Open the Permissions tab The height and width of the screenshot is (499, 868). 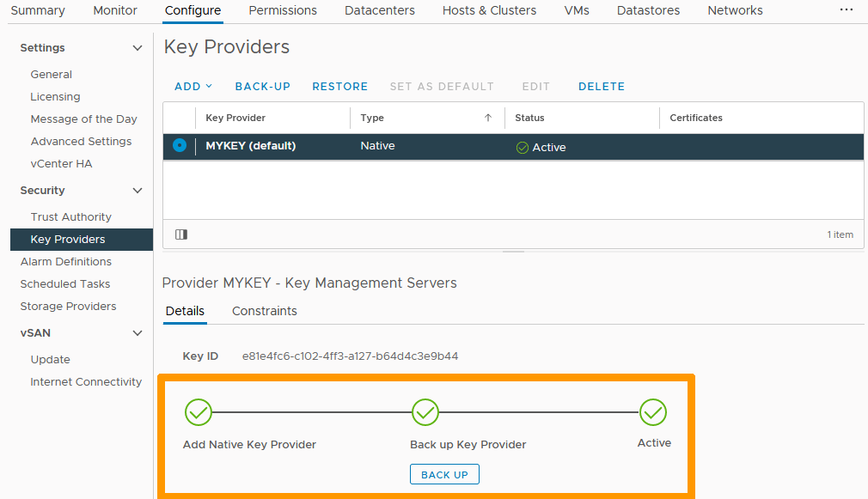coord(283,10)
